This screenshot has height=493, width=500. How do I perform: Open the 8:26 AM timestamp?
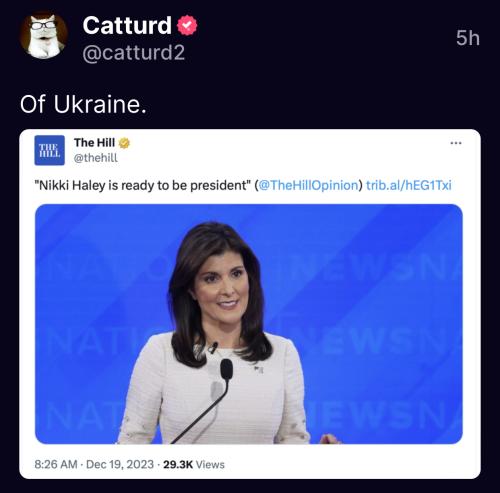click(56, 464)
